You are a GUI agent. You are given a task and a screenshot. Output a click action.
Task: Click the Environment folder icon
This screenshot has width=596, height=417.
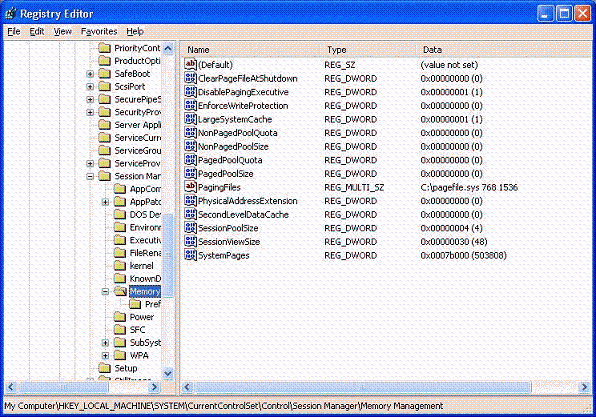coord(120,227)
